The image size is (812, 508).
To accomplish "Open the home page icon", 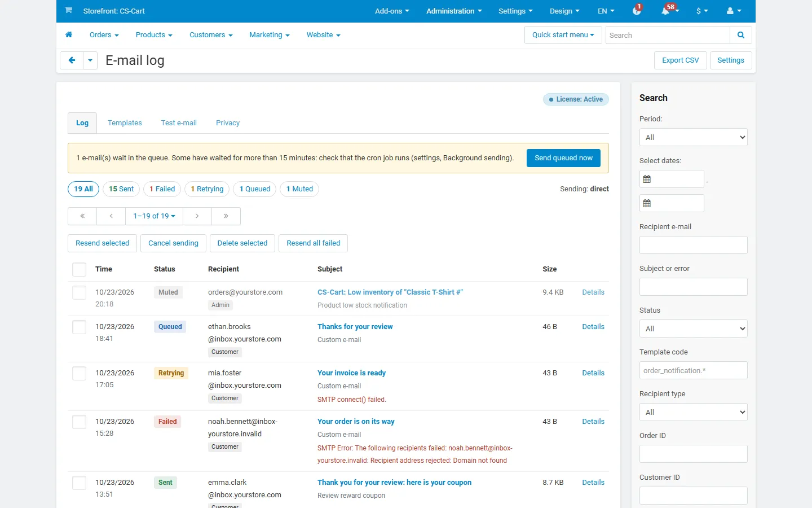I will coord(69,35).
